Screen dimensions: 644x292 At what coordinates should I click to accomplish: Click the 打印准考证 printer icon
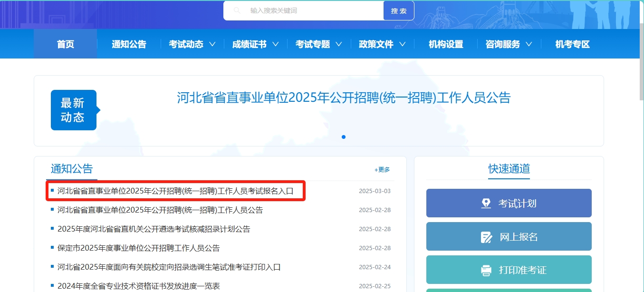point(486,270)
